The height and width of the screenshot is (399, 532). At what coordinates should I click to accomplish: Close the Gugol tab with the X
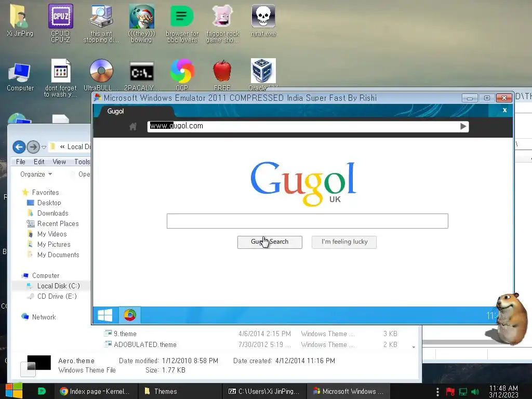(504, 110)
